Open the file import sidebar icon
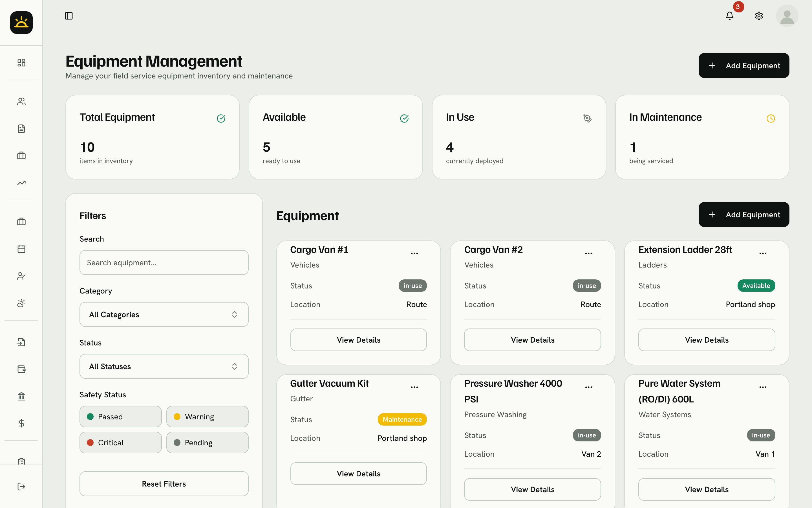 click(x=21, y=342)
